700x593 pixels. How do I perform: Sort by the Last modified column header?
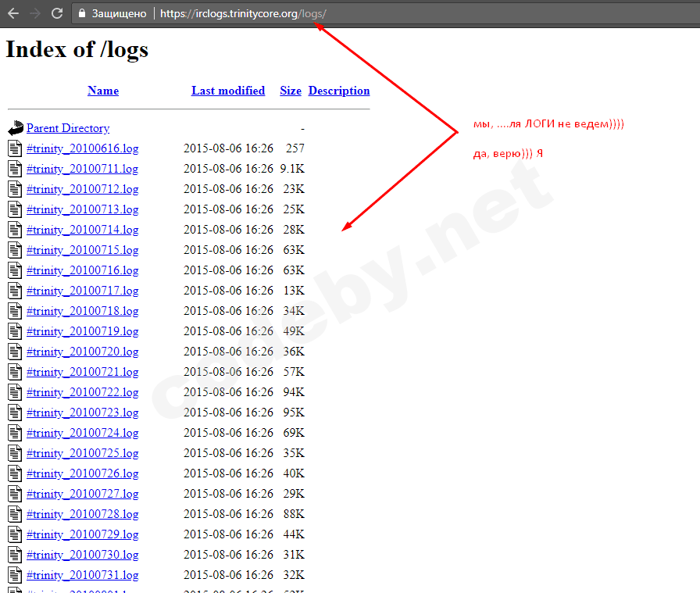click(x=228, y=91)
